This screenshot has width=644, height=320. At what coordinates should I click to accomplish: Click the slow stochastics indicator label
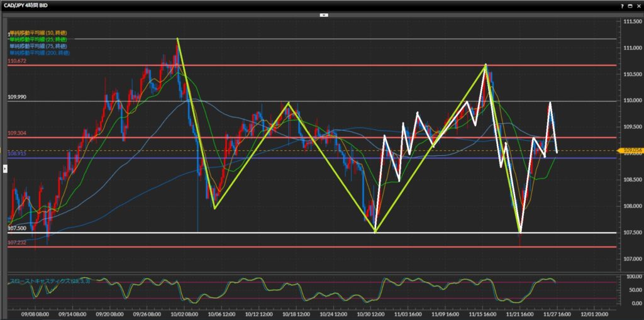49,281
